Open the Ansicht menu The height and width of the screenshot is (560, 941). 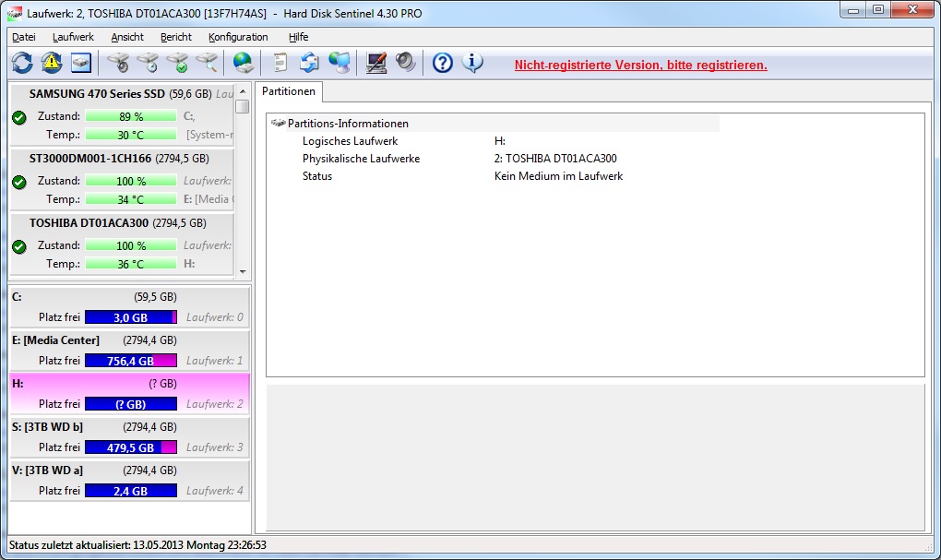[127, 37]
